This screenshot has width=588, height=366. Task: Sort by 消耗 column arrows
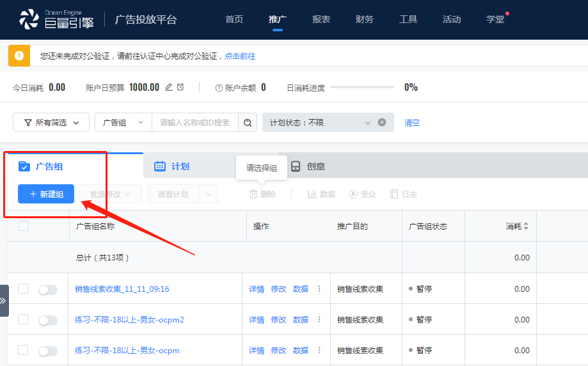(x=526, y=226)
